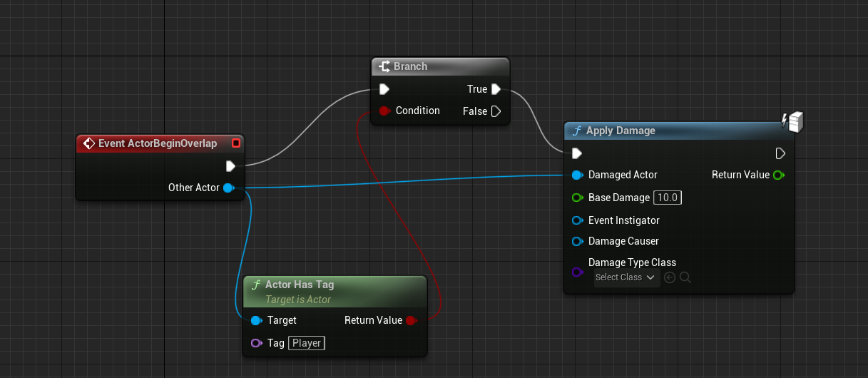Click the Event ActorBeginOverlap exec output pin
The width and height of the screenshot is (868, 378).
tap(230, 166)
